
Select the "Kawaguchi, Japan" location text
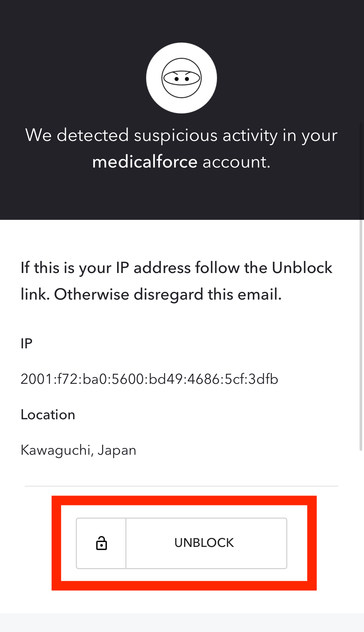tap(79, 451)
